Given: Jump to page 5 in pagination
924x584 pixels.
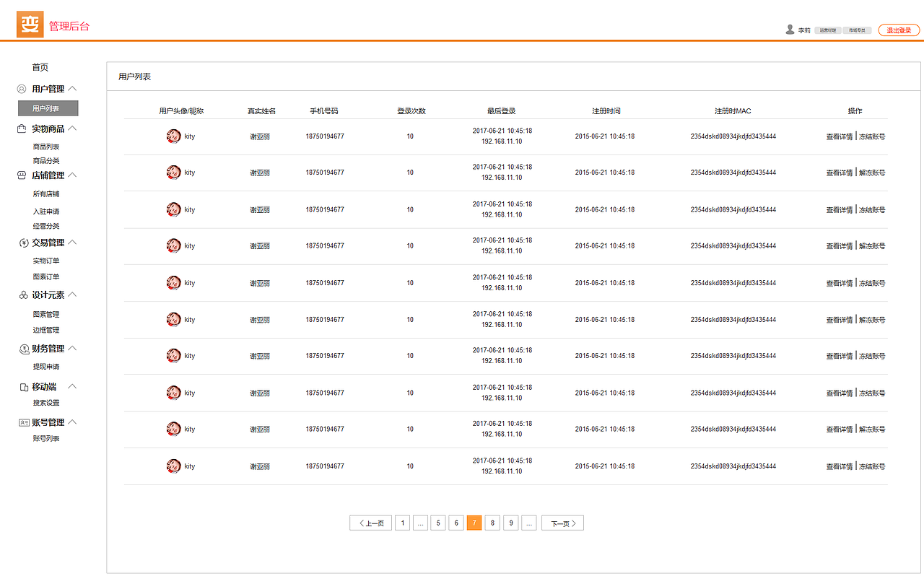Looking at the screenshot, I should [x=438, y=523].
